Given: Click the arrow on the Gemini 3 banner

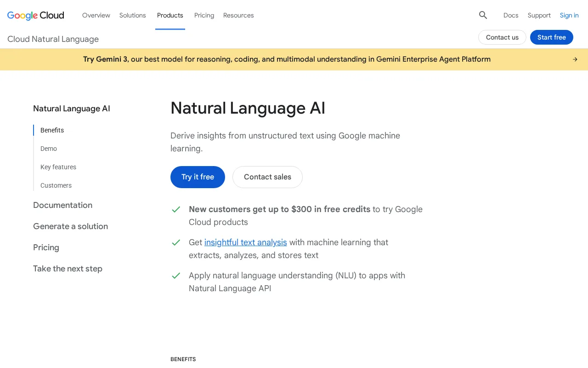Looking at the screenshot, I should [x=575, y=59].
